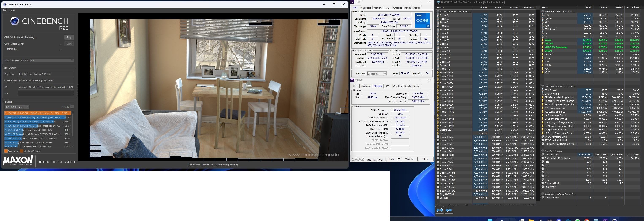Image resolution: width=644 pixels, height=221 pixels.
Task: Click HWiNFO's collapse columns inward-arrows button
Action: (449, 210)
